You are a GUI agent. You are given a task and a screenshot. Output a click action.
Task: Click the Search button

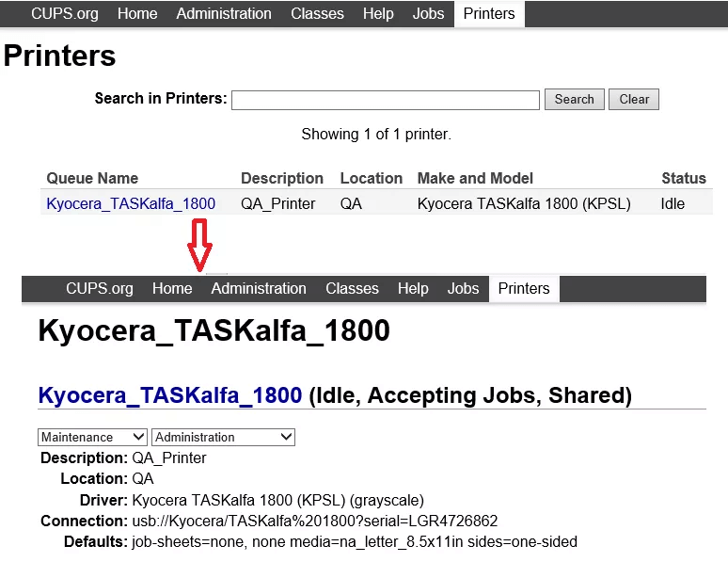point(575,99)
